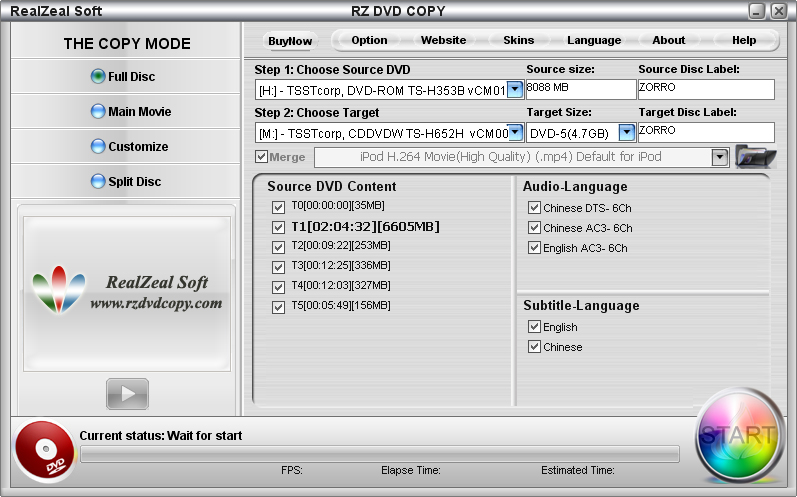Image resolution: width=797 pixels, height=497 pixels.
Task: Click the colorful START disc button
Action: click(x=738, y=436)
